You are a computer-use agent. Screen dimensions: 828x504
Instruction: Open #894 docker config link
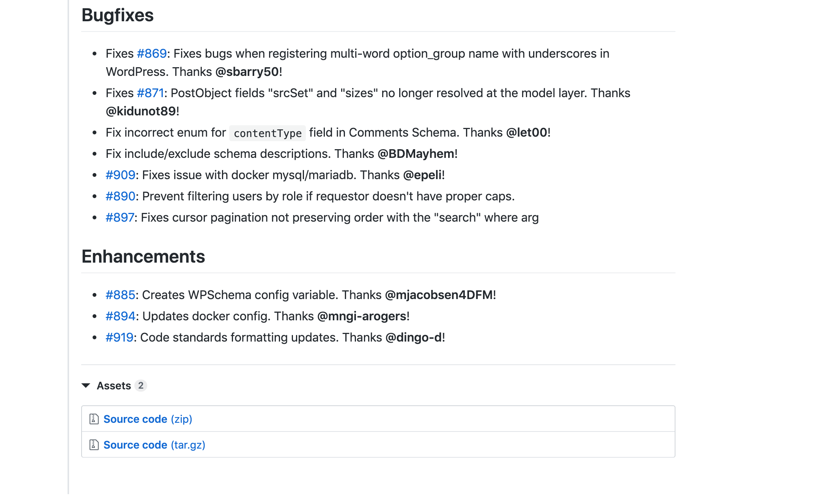coord(120,316)
